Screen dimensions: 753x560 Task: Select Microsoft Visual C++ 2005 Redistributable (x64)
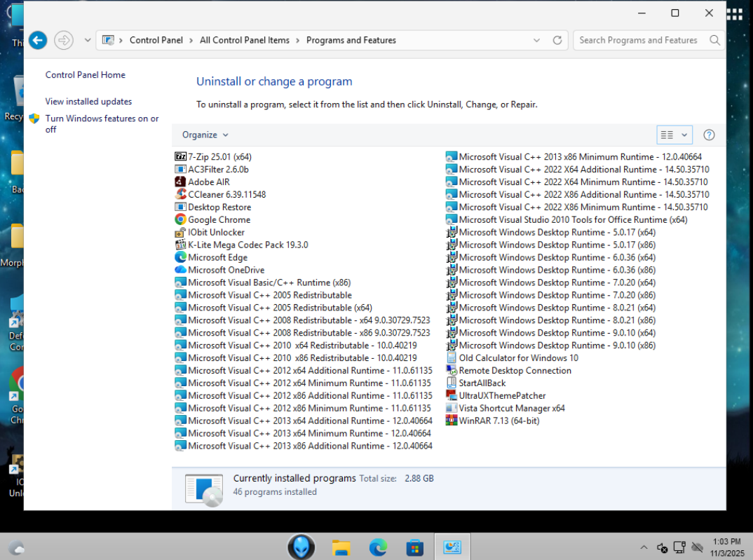click(x=273, y=308)
